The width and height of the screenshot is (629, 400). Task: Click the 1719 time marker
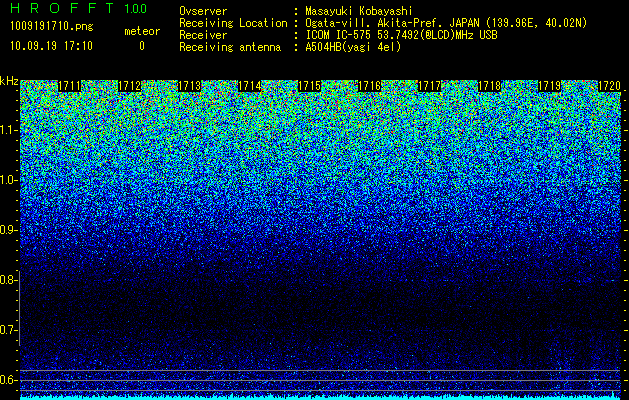pos(549,86)
